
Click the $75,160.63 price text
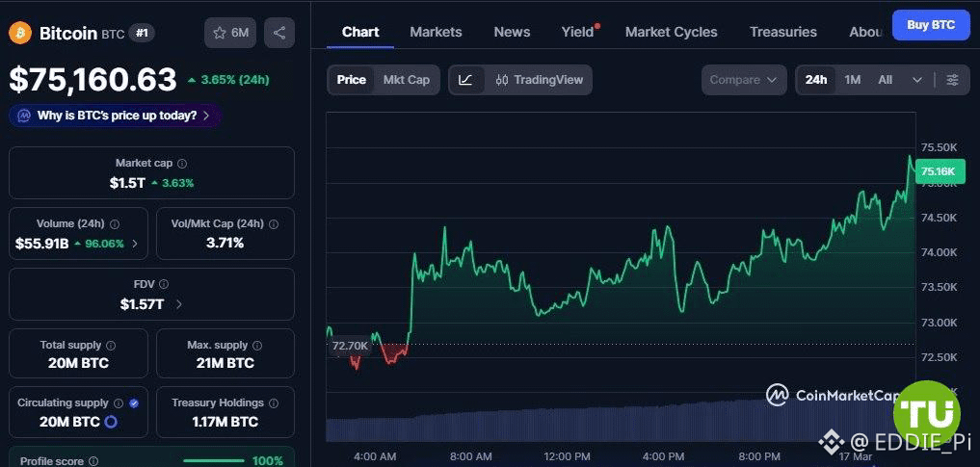pyautogui.click(x=93, y=81)
